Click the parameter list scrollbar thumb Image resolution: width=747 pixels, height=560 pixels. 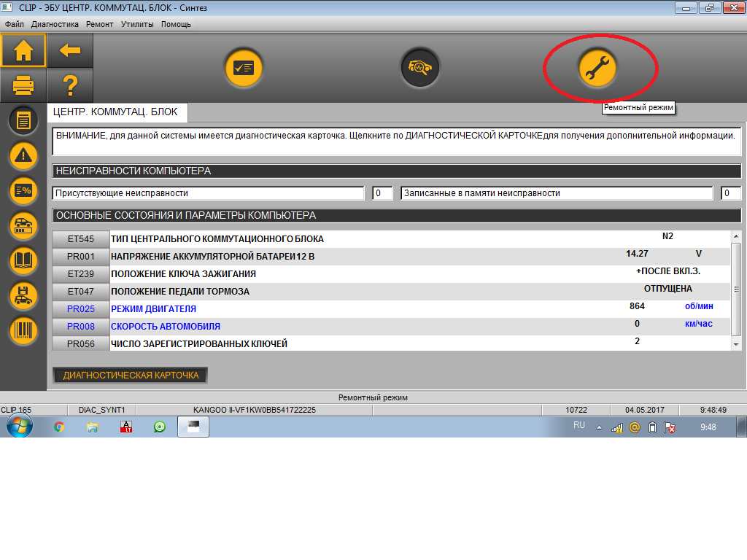(x=736, y=289)
